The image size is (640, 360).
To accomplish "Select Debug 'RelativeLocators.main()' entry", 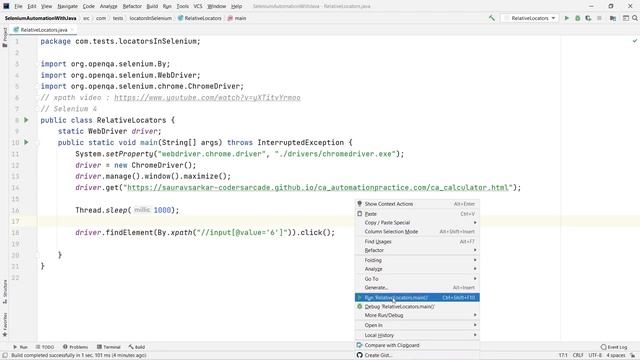I will click(x=417, y=307).
